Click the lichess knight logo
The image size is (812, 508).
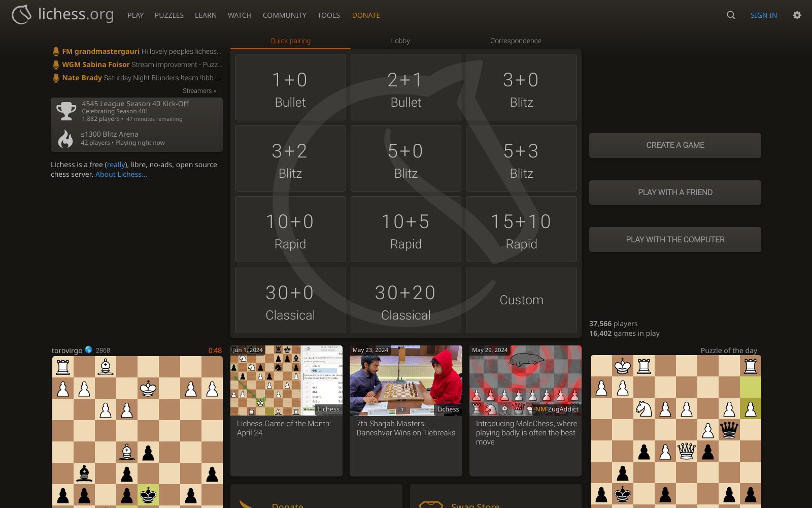pos(20,15)
